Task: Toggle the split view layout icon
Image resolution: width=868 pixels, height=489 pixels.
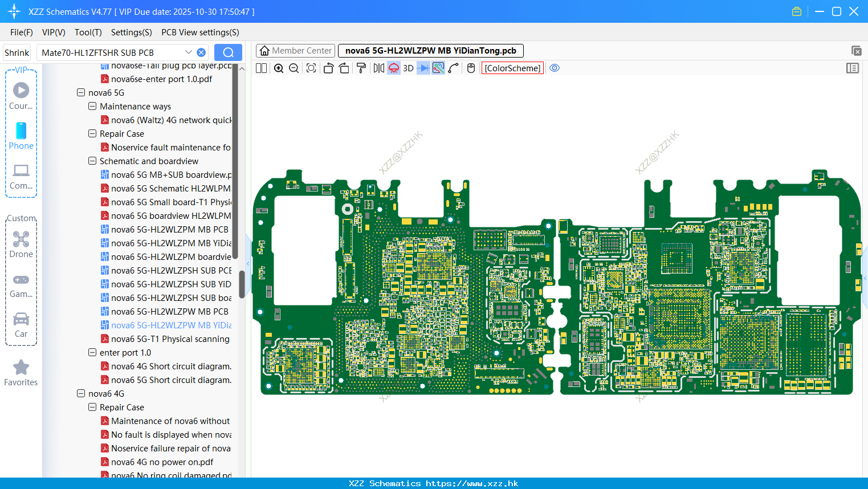Action: [x=261, y=68]
